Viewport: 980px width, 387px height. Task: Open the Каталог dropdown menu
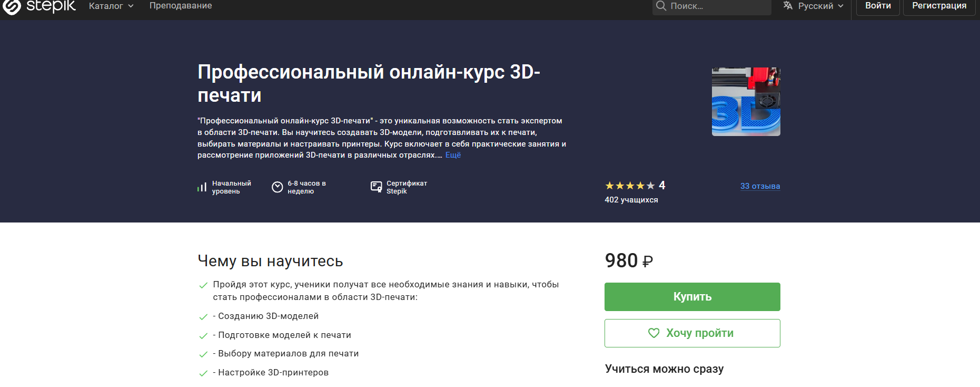(111, 6)
